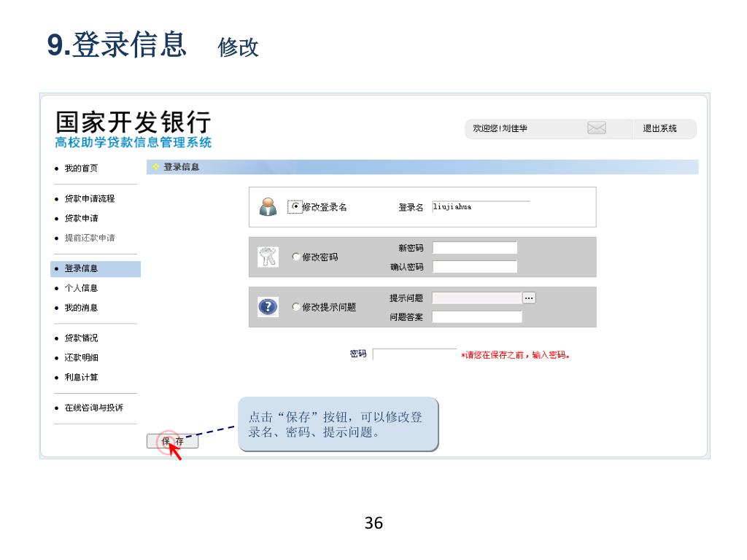The width and height of the screenshot is (747, 560).
Task: Open 还款明细 menu item
Action: pos(81,357)
